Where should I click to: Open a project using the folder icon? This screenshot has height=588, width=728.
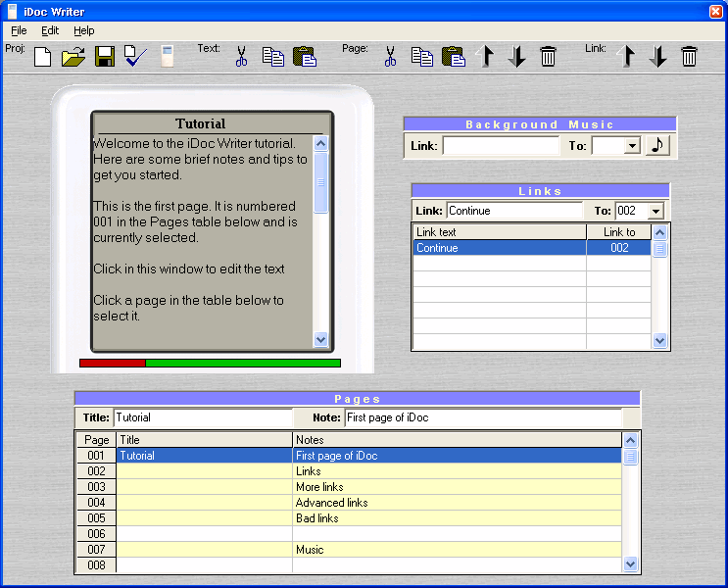[x=73, y=57]
